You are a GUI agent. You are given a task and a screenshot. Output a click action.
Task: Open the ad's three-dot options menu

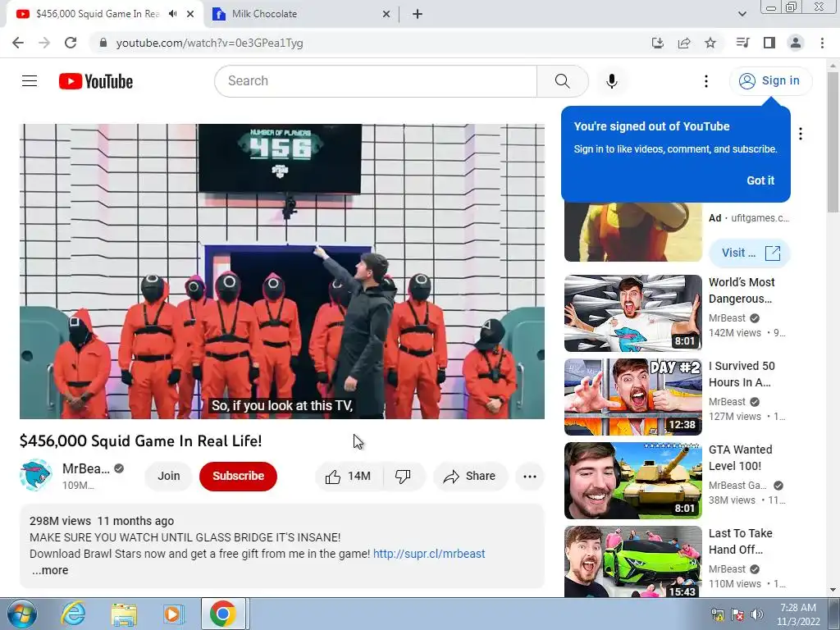(801, 134)
